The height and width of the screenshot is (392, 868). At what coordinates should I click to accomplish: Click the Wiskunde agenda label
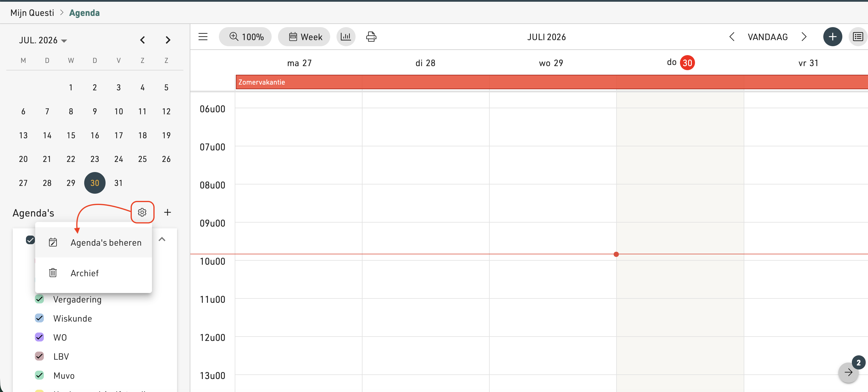pyautogui.click(x=72, y=318)
